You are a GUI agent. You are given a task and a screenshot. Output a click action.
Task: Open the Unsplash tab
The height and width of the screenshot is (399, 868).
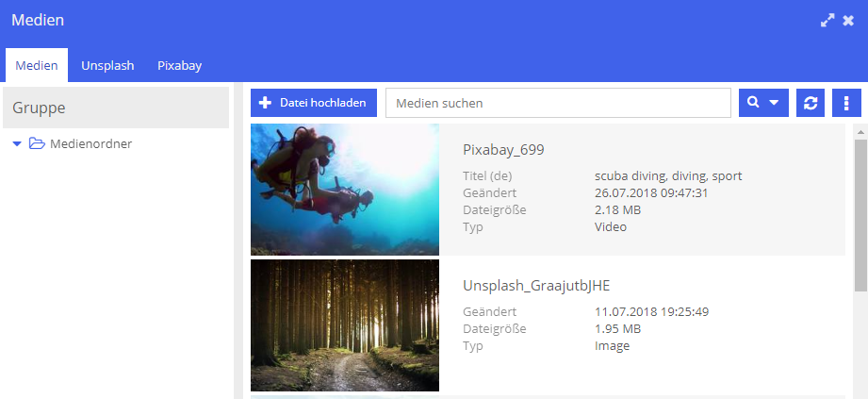point(107,65)
